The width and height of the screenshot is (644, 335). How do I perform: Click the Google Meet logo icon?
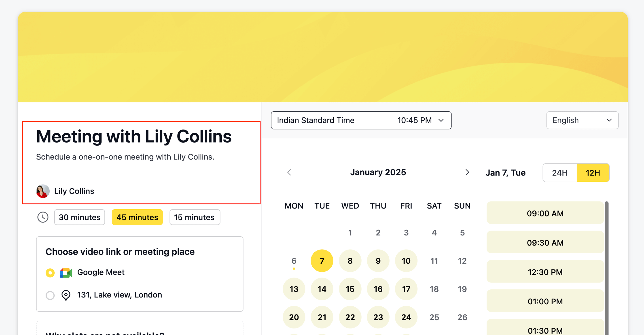click(66, 273)
